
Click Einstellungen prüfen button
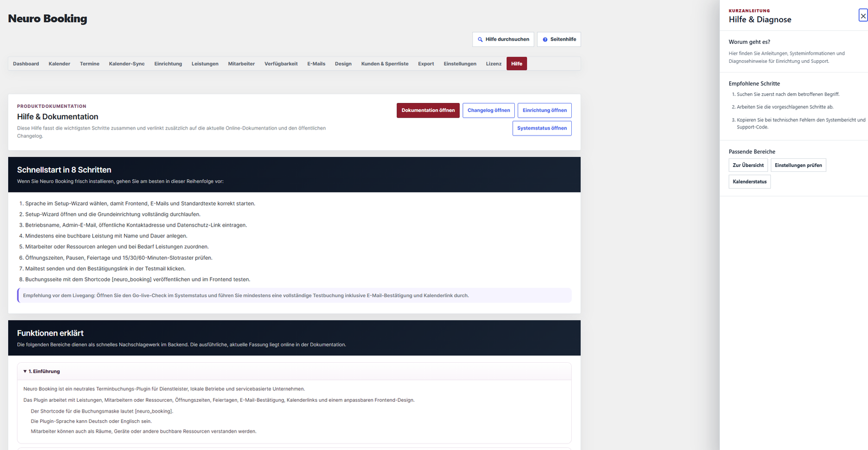(799, 165)
